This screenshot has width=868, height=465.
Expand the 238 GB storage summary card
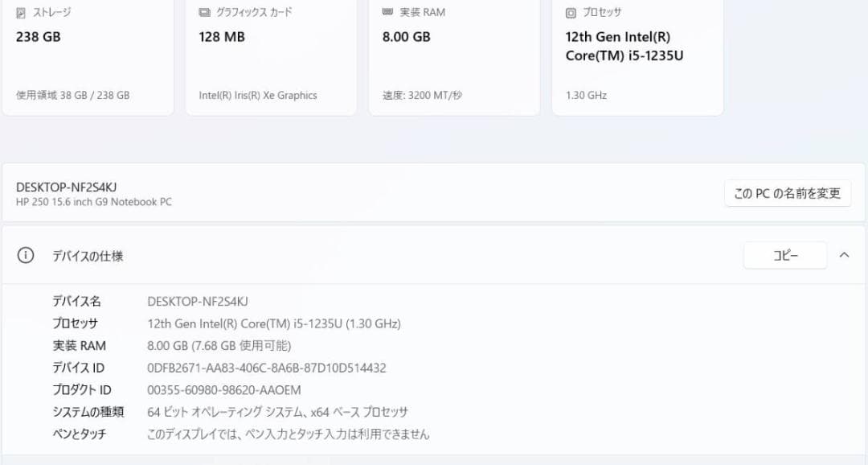pos(88,56)
